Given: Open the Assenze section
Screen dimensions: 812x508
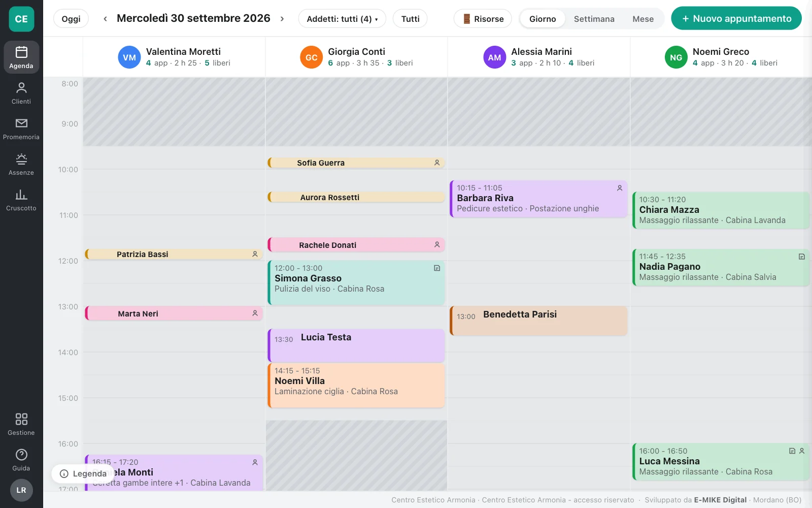Looking at the screenshot, I should click(x=21, y=164).
